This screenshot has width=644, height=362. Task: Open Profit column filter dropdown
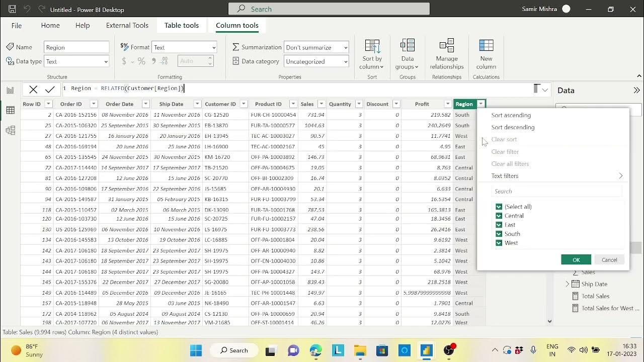pyautogui.click(x=448, y=104)
